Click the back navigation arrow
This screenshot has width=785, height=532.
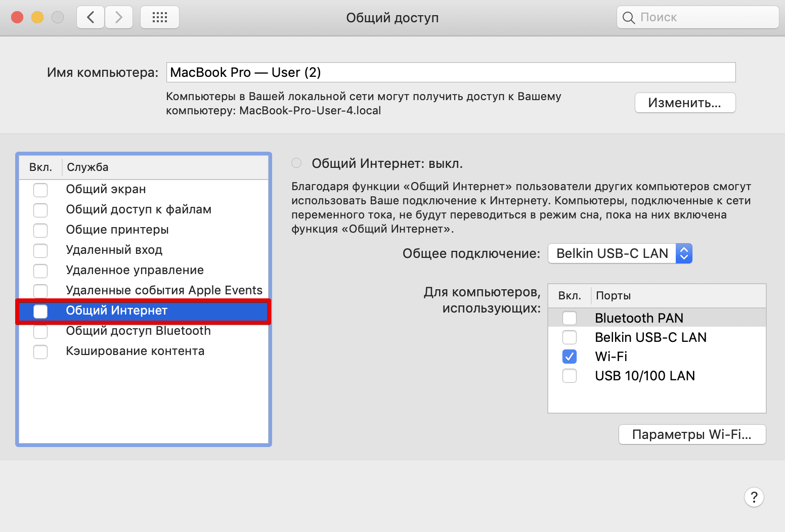[x=91, y=18]
